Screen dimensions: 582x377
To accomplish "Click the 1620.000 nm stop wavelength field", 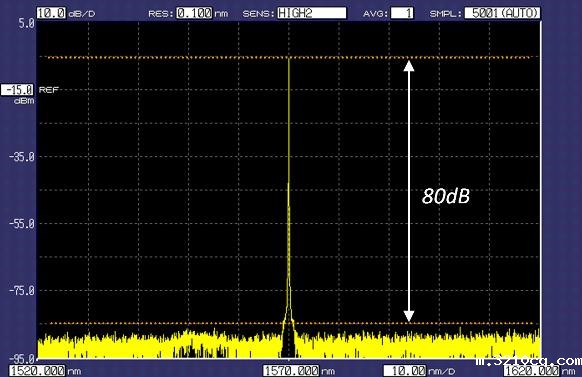I will pyautogui.click(x=531, y=371).
